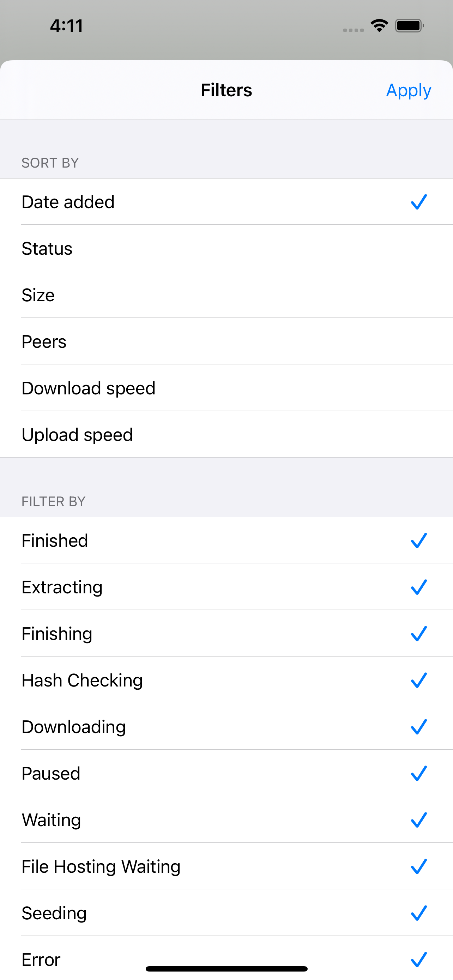This screenshot has width=453, height=980.
Task: Sort by Upload speed
Action: click(226, 435)
